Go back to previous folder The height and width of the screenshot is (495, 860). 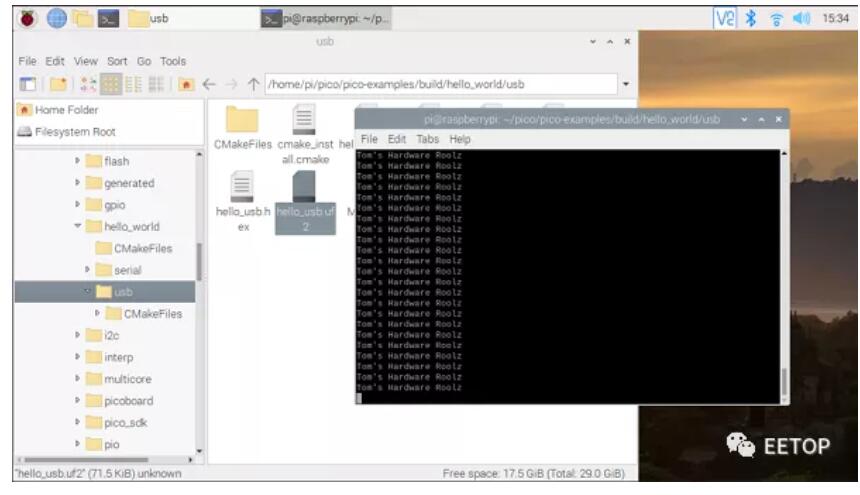click(x=209, y=84)
